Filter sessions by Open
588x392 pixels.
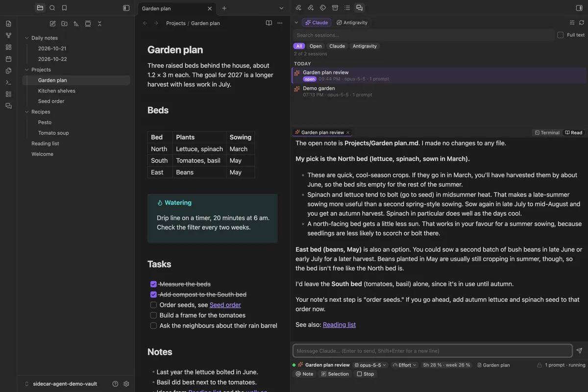tap(316, 46)
